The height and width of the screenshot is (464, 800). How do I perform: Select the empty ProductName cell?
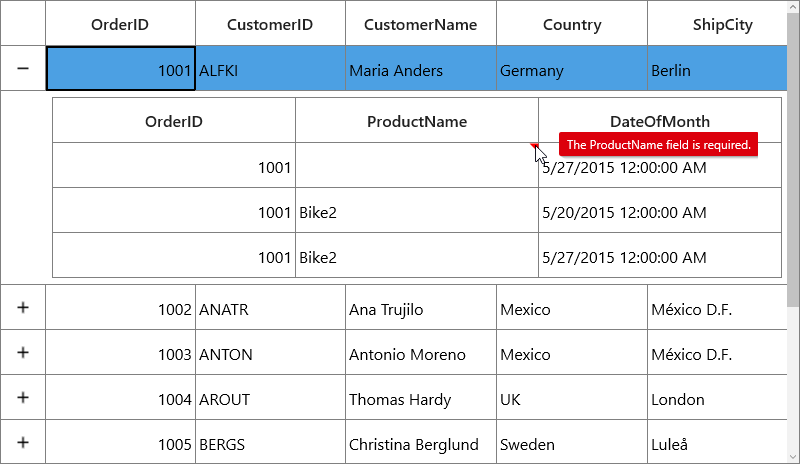point(417,165)
